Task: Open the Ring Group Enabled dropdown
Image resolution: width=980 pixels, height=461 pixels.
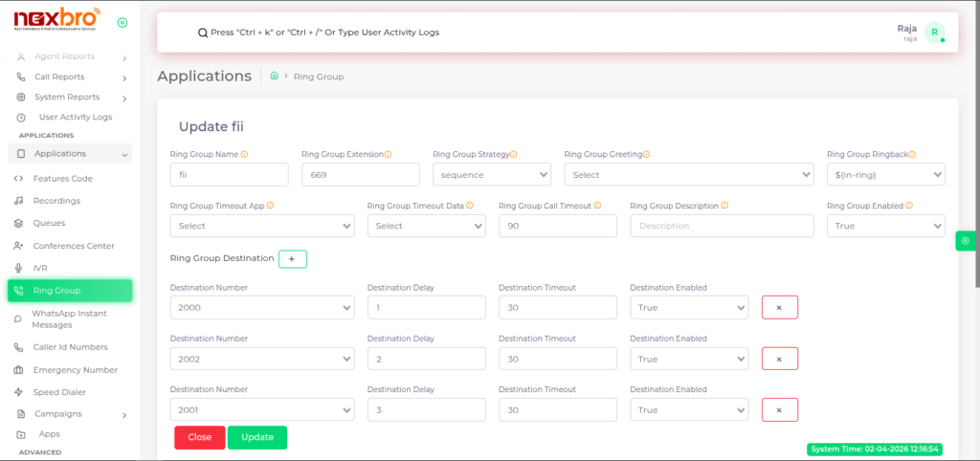Action: 885,226
